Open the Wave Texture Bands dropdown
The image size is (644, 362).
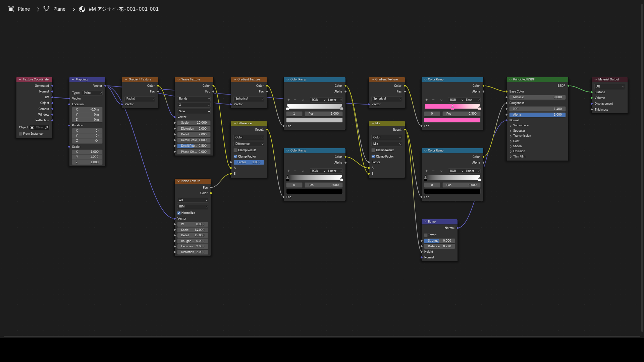point(194,99)
